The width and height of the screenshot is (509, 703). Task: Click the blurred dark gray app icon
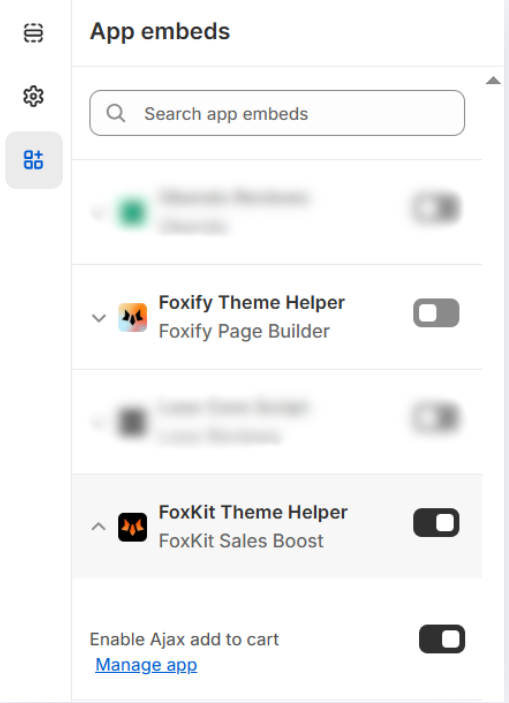pyautogui.click(x=132, y=422)
